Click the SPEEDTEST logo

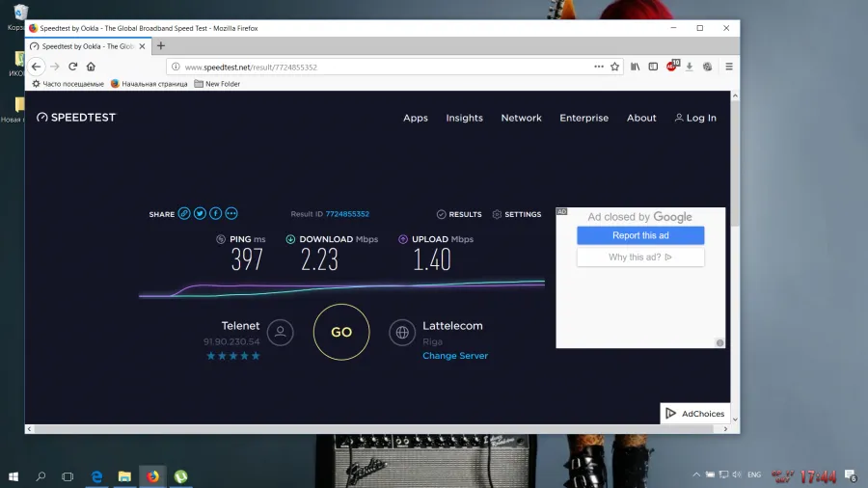tap(76, 118)
